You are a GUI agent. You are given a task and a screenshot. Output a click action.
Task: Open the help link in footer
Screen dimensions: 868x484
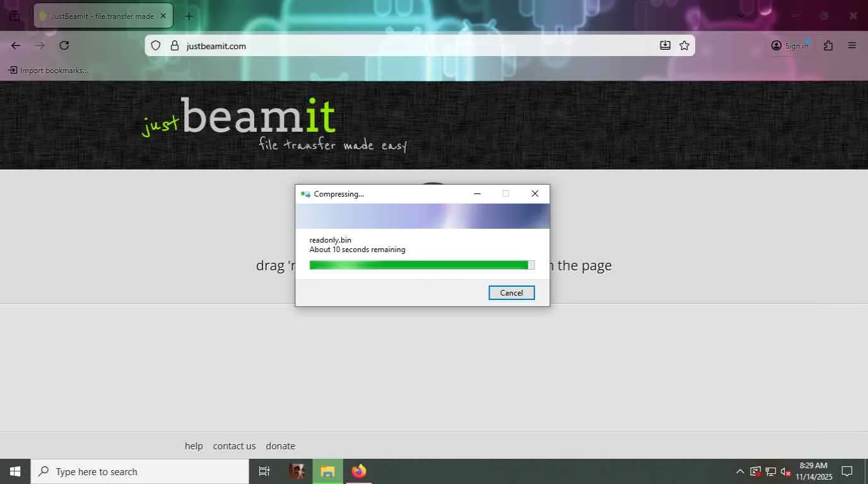(x=194, y=446)
